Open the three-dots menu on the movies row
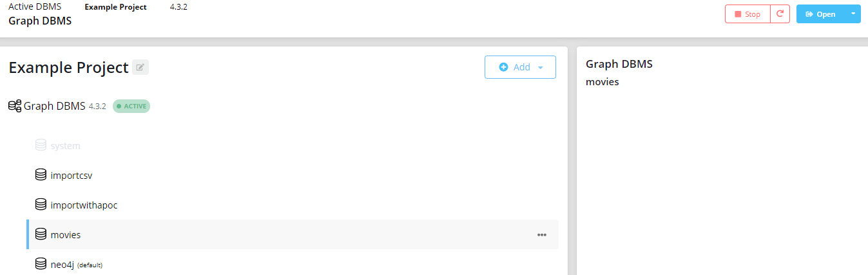The width and height of the screenshot is (868, 275). [x=542, y=235]
